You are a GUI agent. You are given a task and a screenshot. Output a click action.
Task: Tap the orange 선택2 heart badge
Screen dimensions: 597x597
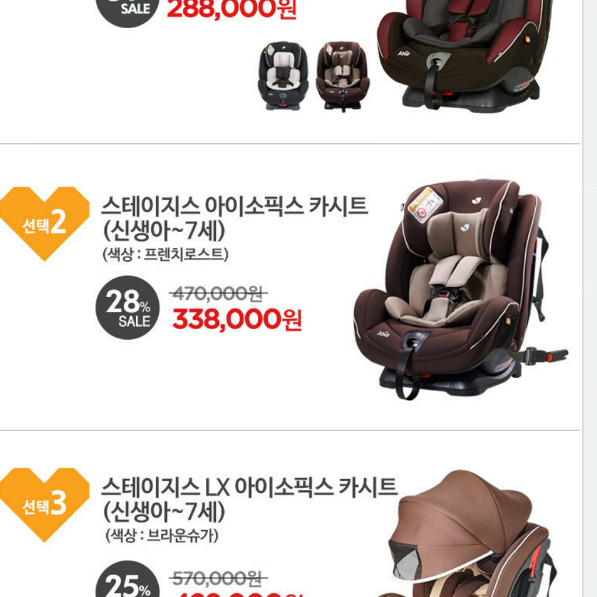point(45,223)
